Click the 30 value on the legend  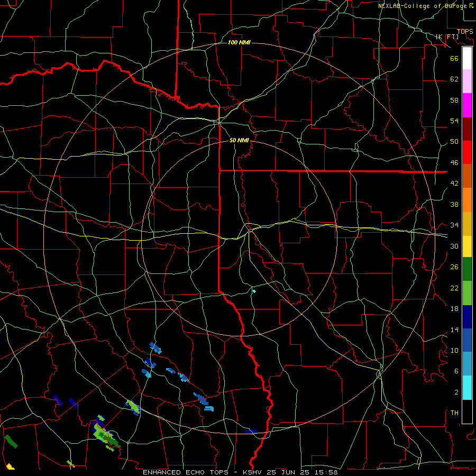(x=454, y=246)
